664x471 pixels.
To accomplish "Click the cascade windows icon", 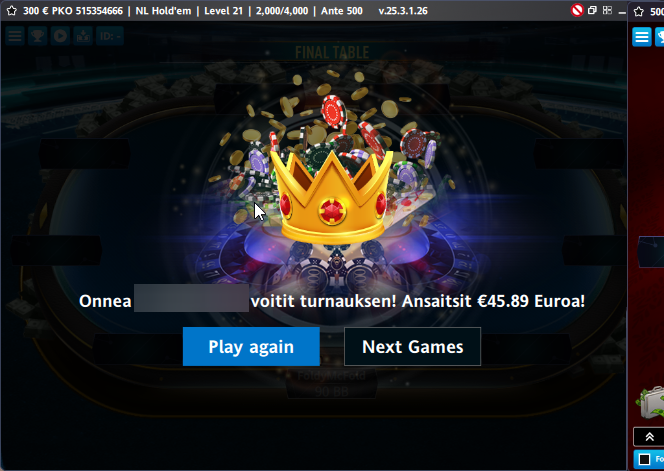I will click(x=592, y=10).
